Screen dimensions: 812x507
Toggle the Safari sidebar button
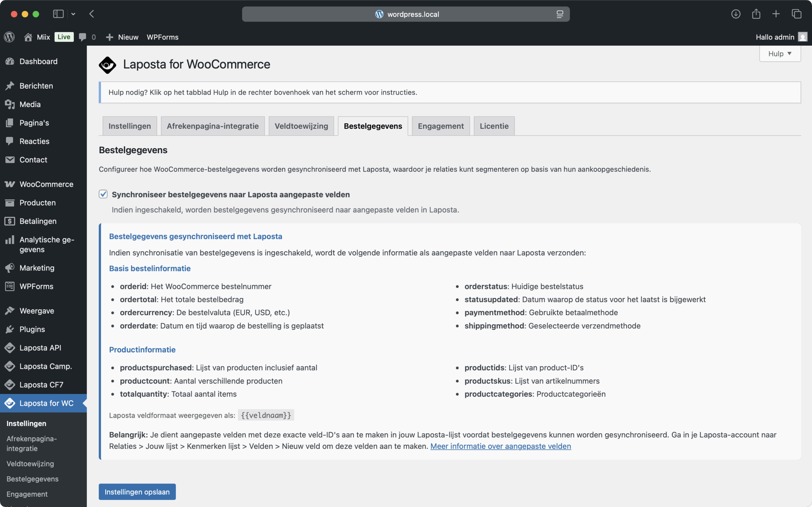click(x=58, y=14)
